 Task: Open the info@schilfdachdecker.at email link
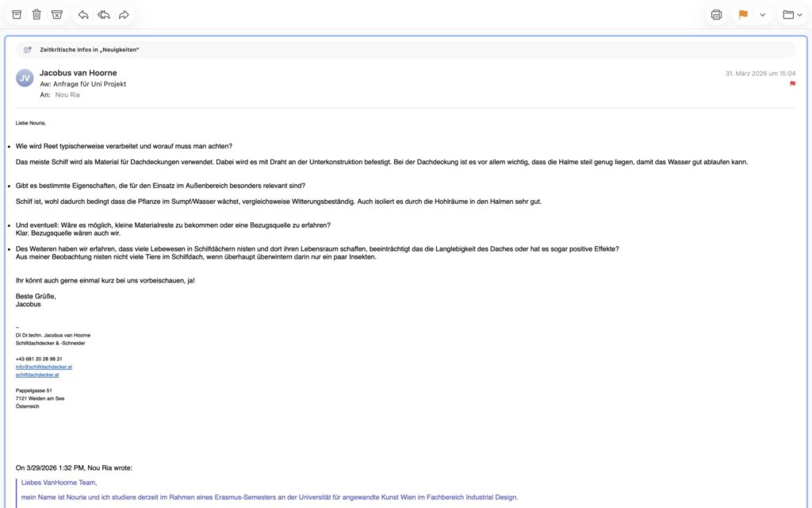44,367
